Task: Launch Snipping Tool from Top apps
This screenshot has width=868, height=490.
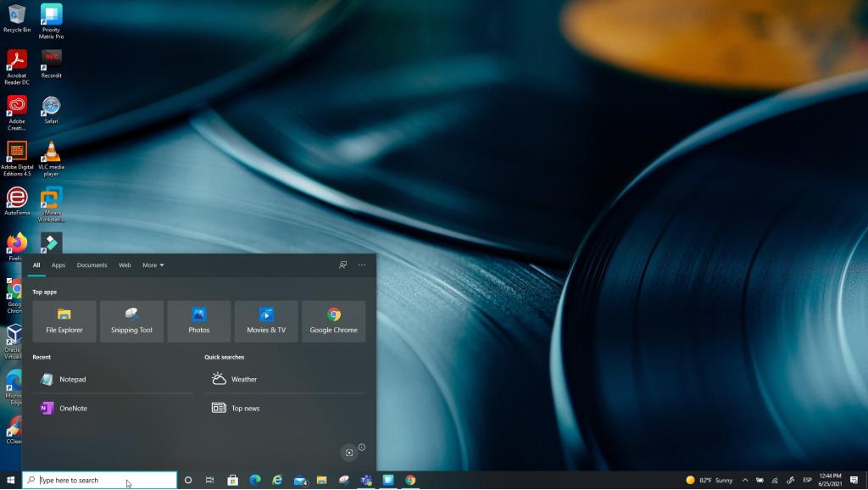Action: pos(131,321)
